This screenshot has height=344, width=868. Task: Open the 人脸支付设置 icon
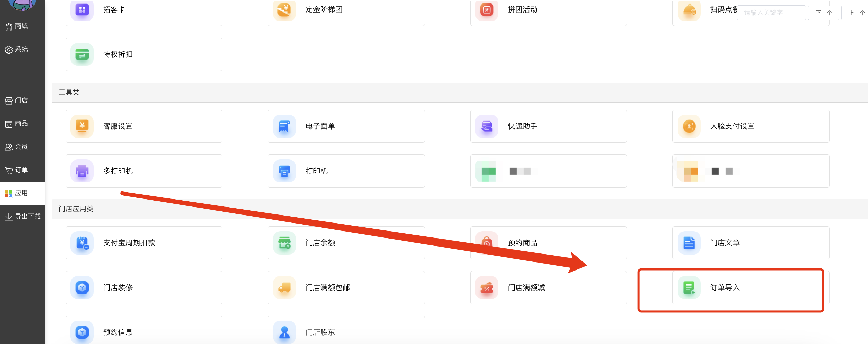pos(689,126)
